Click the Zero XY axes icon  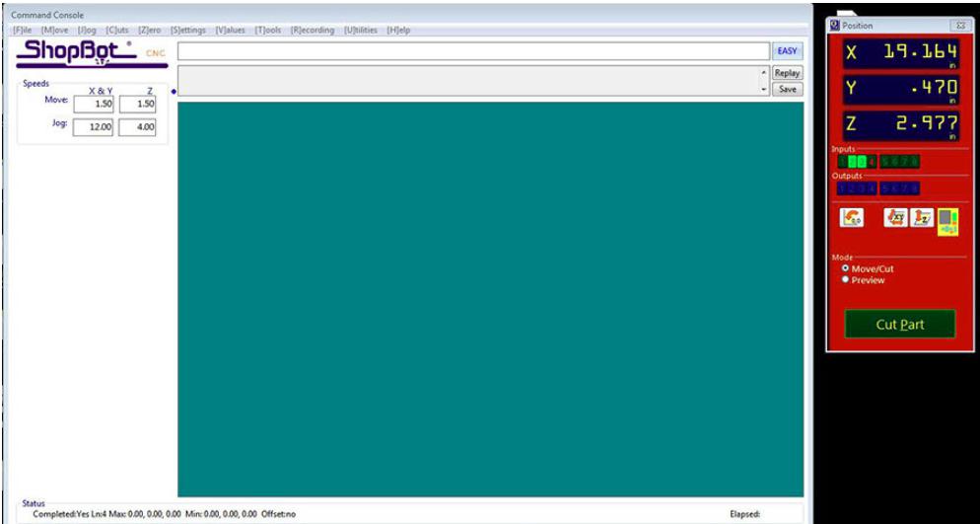(895, 218)
